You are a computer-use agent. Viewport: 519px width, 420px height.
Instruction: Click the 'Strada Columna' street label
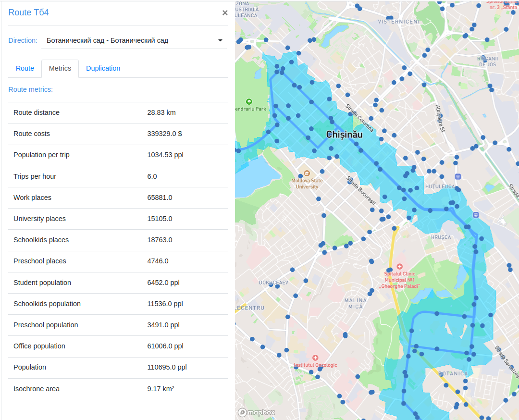click(359, 118)
